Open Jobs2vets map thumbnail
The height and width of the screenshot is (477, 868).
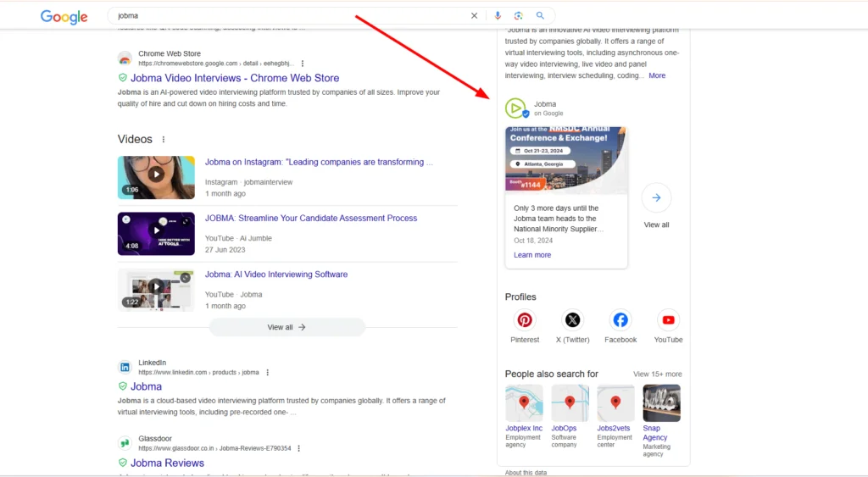615,402
